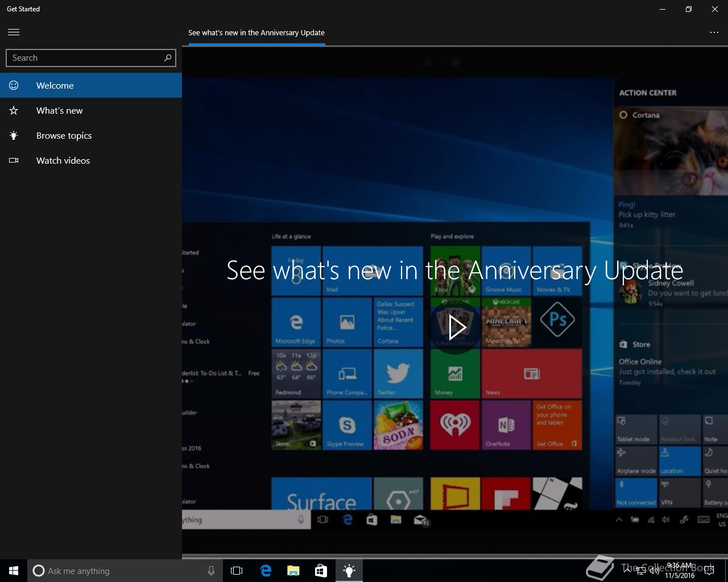This screenshot has width=728, height=582.
Task: Open the Windows Start menu
Action: coord(14,571)
